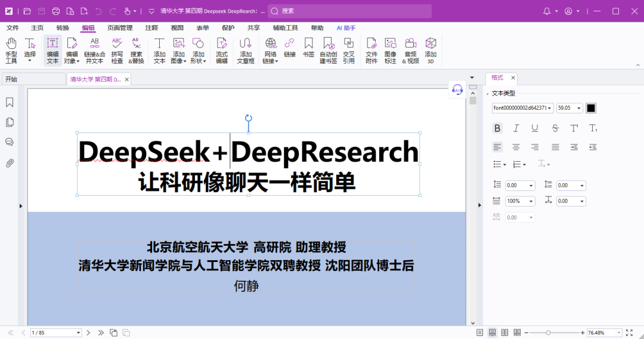
Task: Run Spell Check (拼写检查)
Action: [x=117, y=51]
